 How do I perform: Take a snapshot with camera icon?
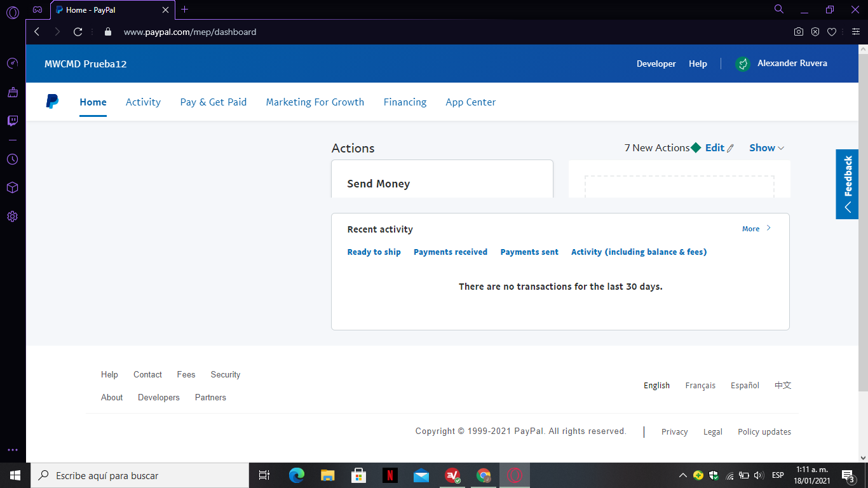pos(799,32)
